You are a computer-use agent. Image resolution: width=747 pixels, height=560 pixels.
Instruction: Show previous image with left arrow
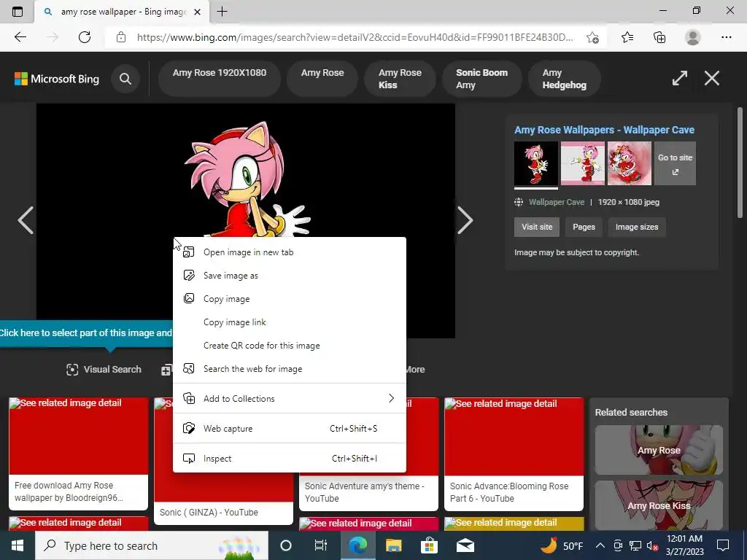[x=26, y=220]
